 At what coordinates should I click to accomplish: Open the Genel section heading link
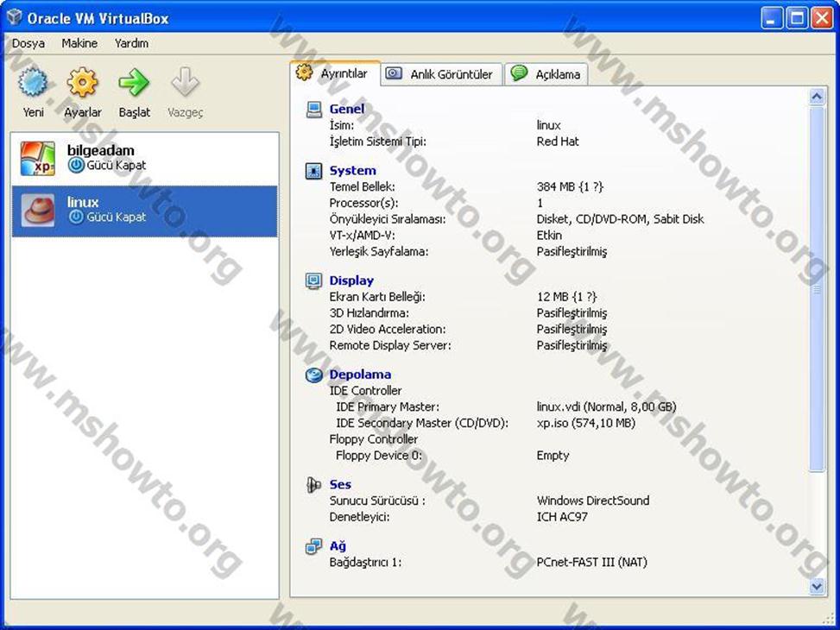(346, 109)
